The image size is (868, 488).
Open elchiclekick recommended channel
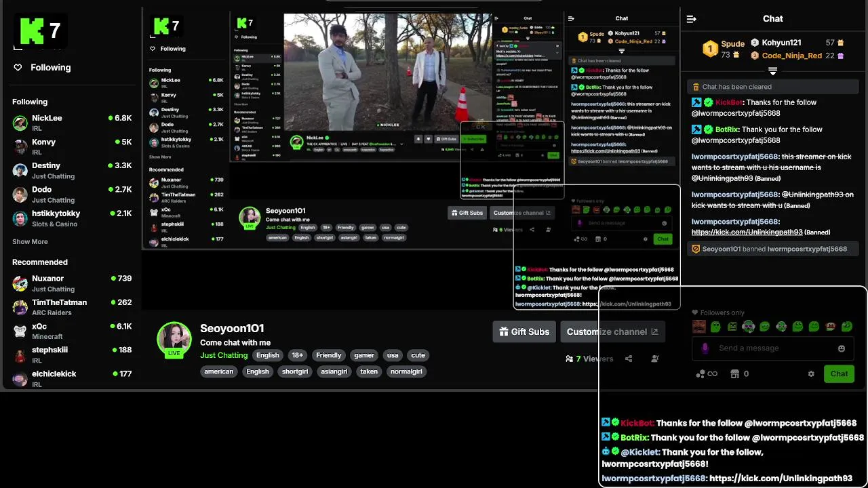[72, 378]
